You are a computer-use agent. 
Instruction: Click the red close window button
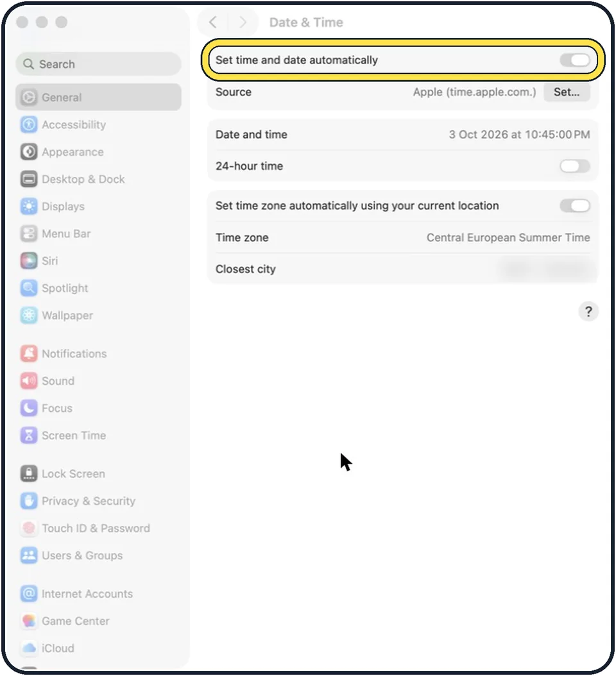click(22, 22)
